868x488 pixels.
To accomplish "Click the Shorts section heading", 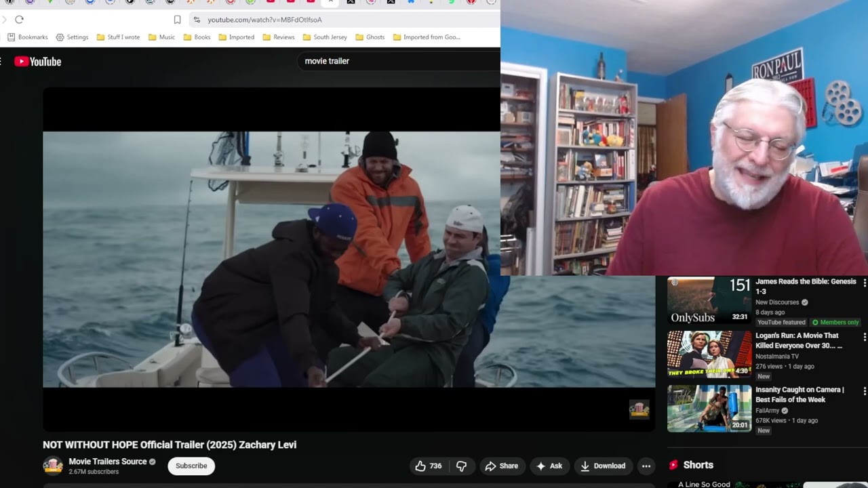I will pyautogui.click(x=698, y=465).
